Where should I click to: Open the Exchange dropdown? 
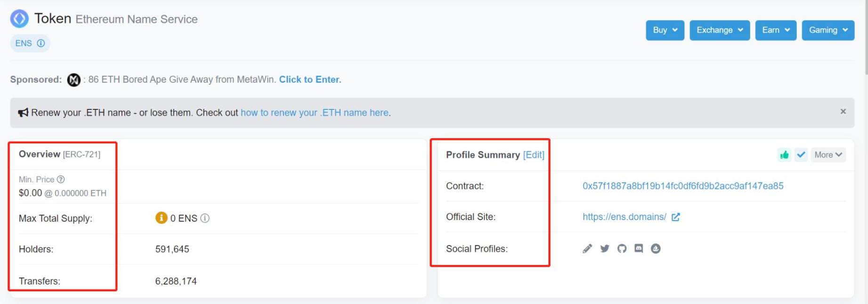tap(720, 30)
